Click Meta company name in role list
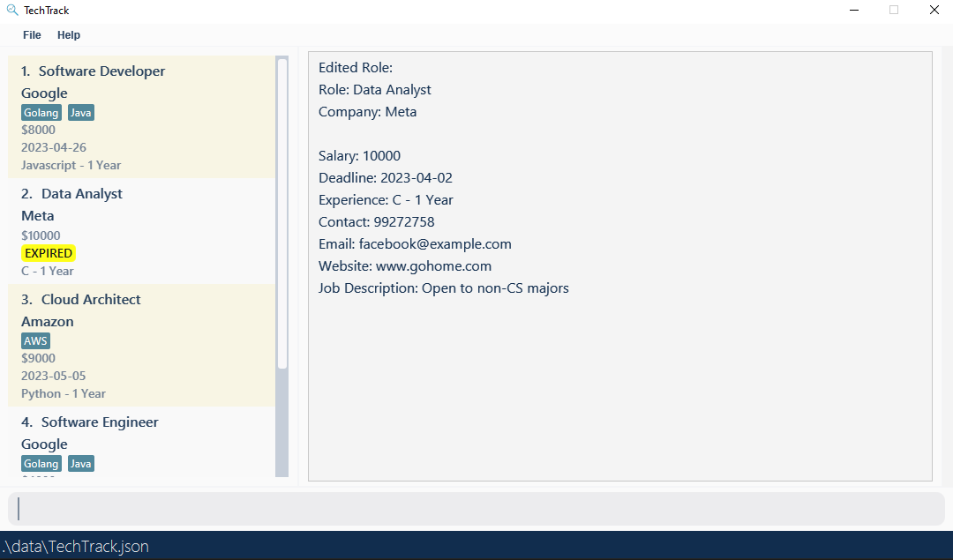 point(38,215)
